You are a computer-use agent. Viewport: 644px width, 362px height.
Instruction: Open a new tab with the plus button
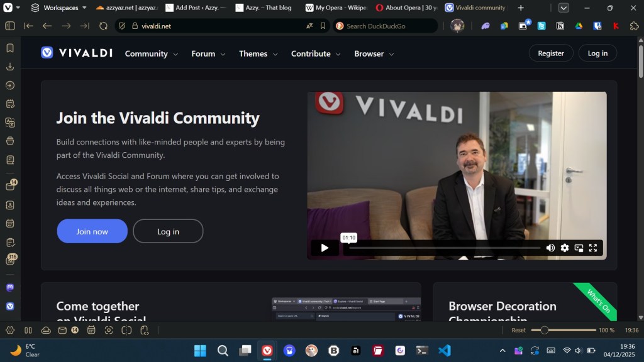(521, 8)
